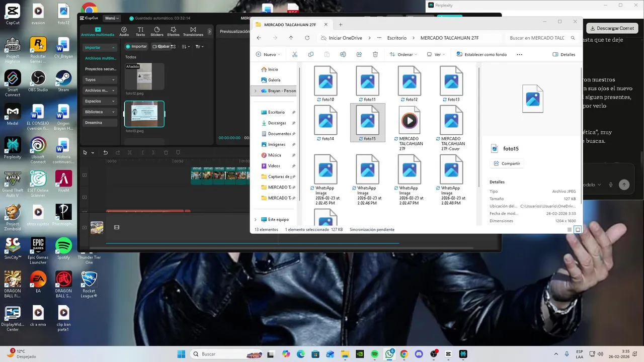644x362 pixels.
Task: Click the search box Buscar en MERCADO TALC
Action: (x=542, y=38)
